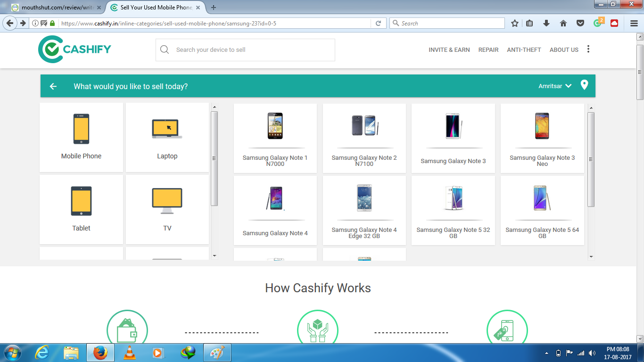Select the Mobile Phone category
The width and height of the screenshot is (644, 362).
tap(81, 137)
